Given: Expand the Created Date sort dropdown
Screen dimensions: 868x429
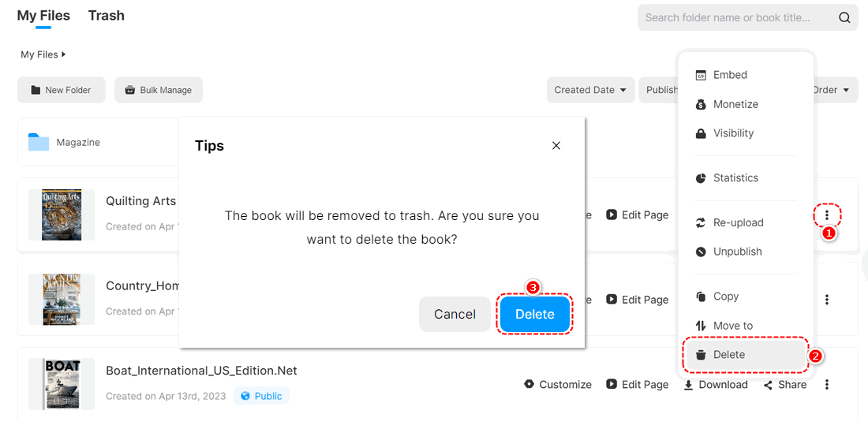Looking at the screenshot, I should click(x=591, y=90).
